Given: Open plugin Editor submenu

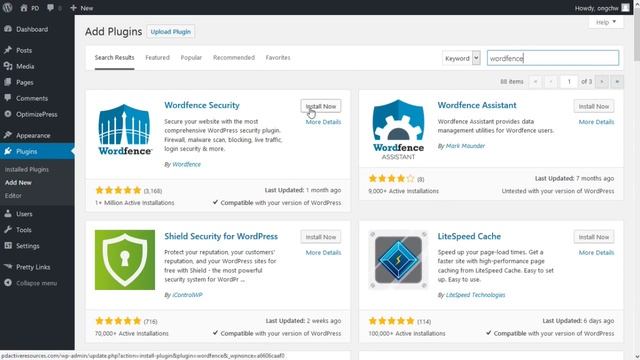Looking at the screenshot, I should pyautogui.click(x=13, y=196).
